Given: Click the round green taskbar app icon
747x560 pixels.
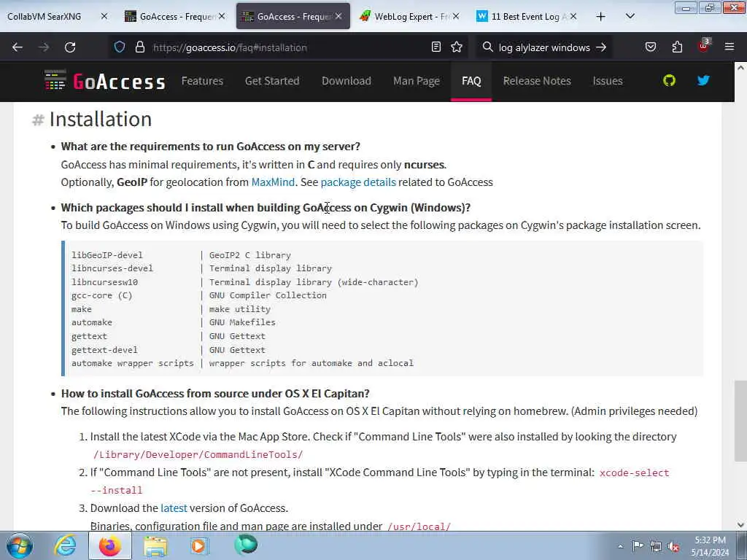Looking at the screenshot, I should 246,545.
